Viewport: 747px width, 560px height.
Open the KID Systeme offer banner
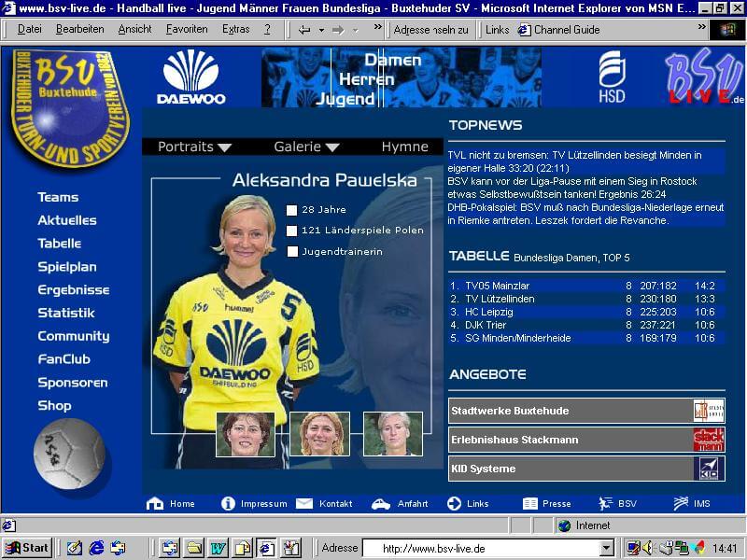pos(586,469)
